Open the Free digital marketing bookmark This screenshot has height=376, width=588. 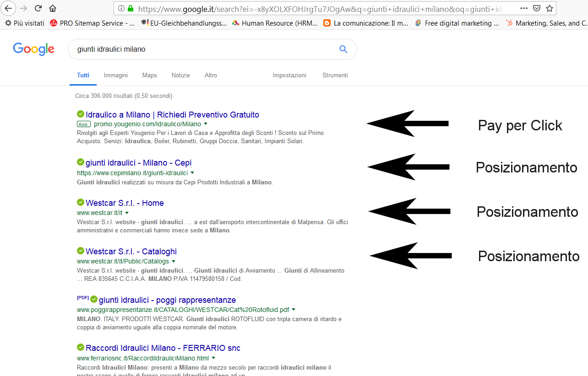pos(457,23)
